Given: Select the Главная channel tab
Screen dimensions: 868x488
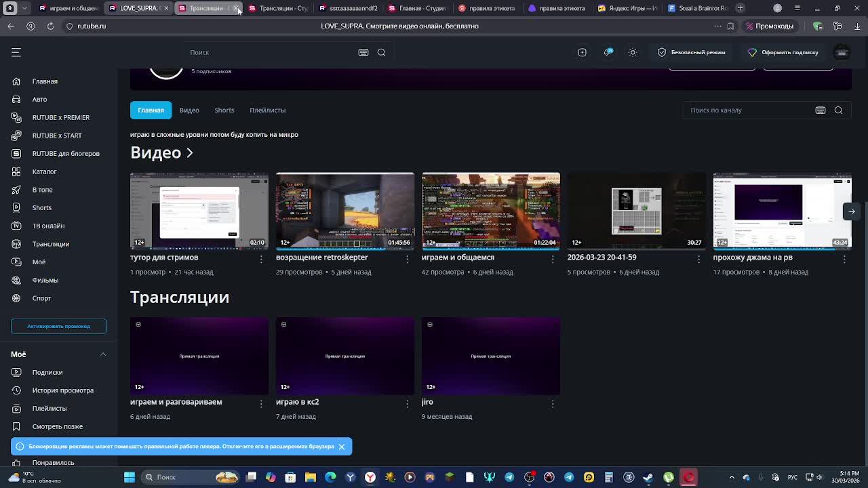Looking at the screenshot, I should [151, 110].
